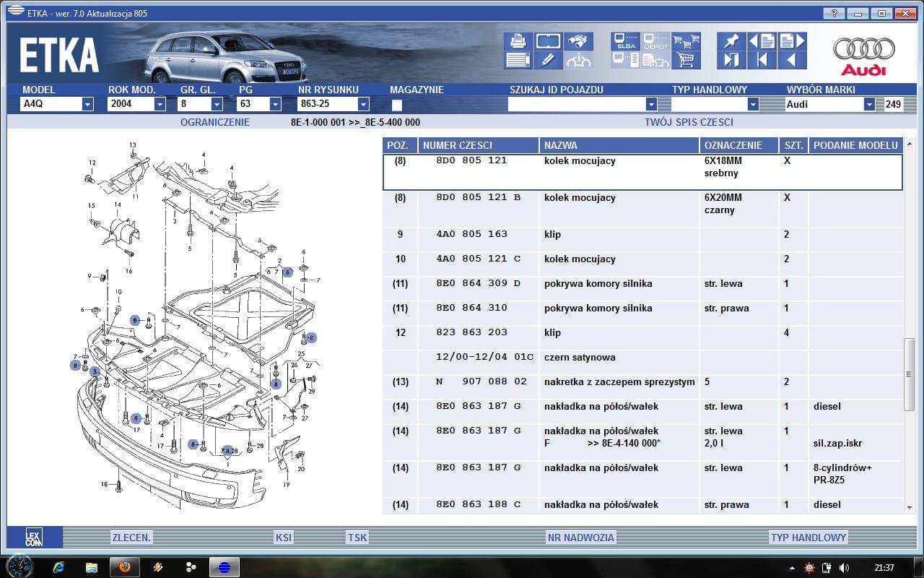Click the exit door icon
Screen dimensions: 924x578
tap(731, 60)
